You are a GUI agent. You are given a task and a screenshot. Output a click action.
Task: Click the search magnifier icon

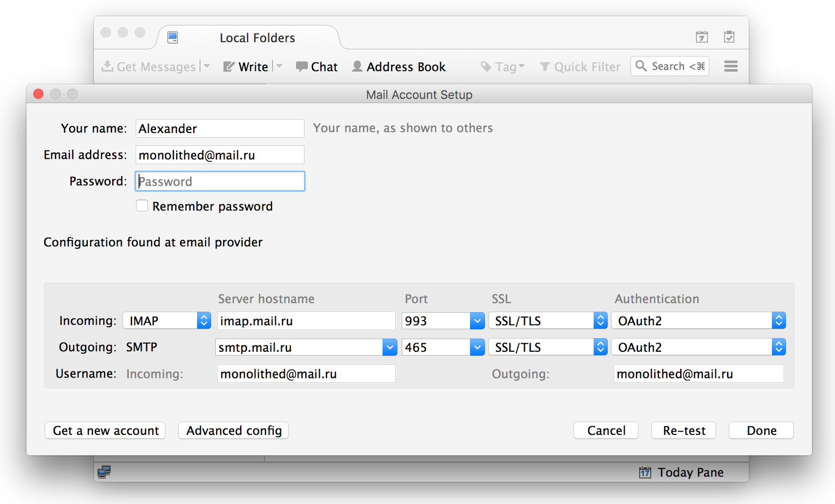pos(641,66)
